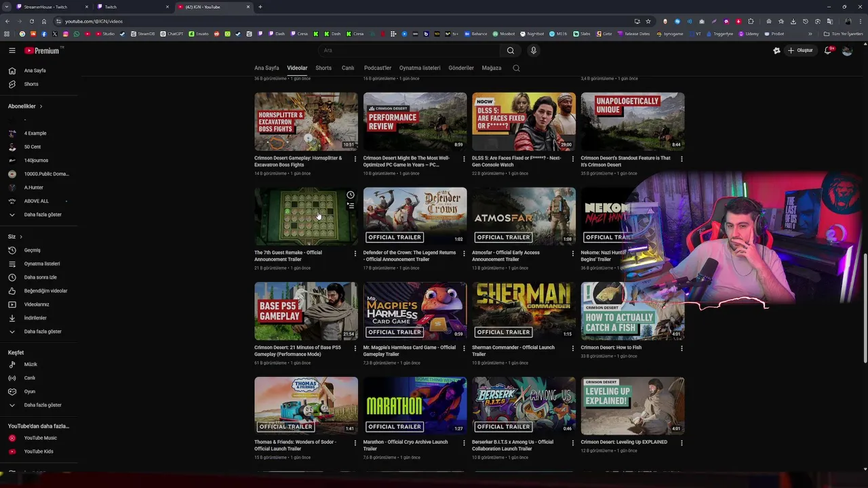Viewport: 868px width, 488px height.
Task: Start voice search with the microphone
Action: (x=534, y=50)
